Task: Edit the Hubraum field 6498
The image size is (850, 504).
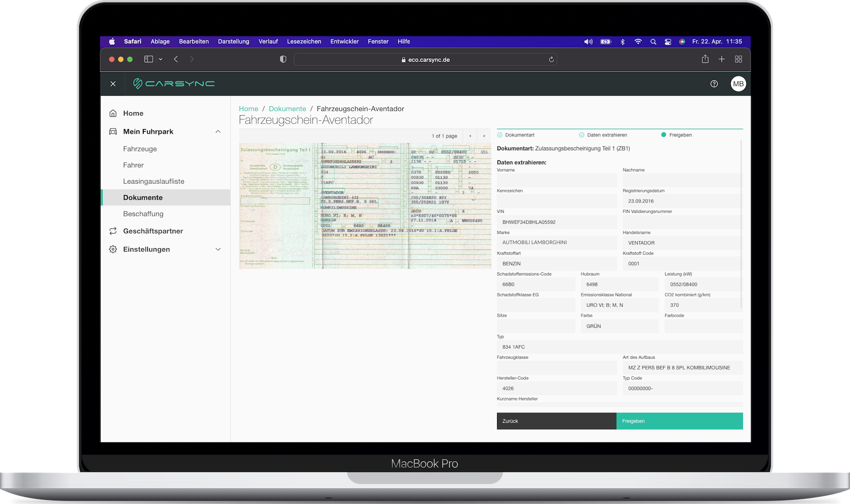Action: coord(619,284)
